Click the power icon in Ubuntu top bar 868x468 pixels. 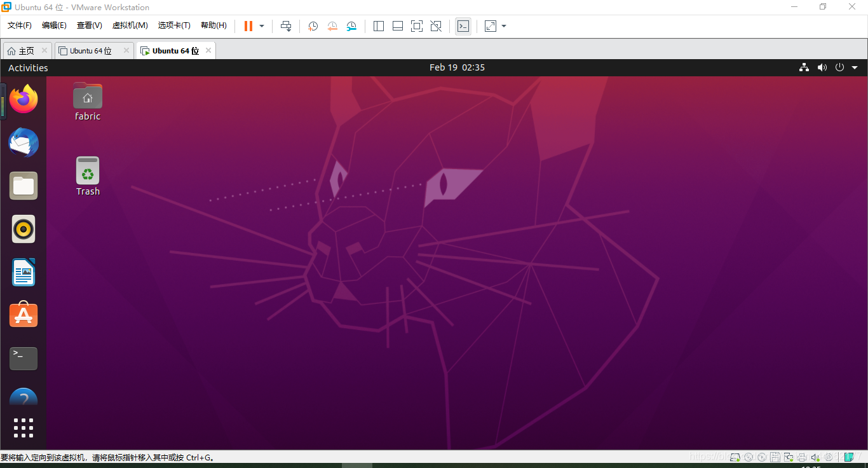pyautogui.click(x=839, y=67)
